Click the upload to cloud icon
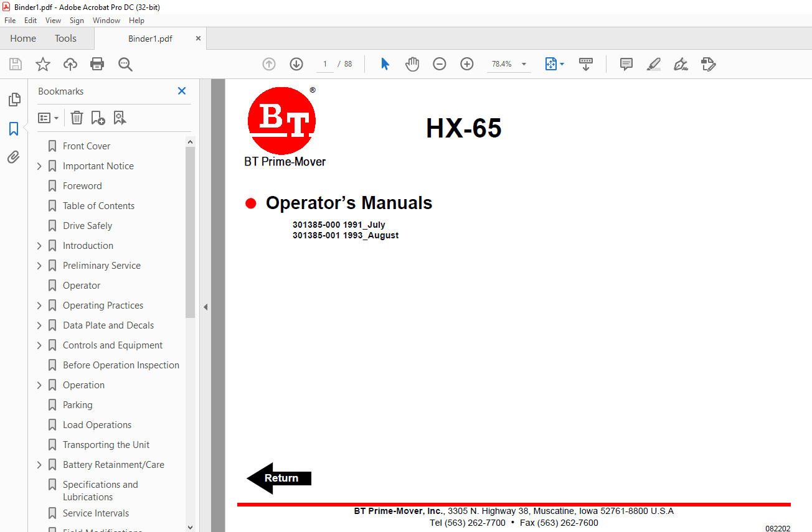The image size is (812, 532). click(x=70, y=64)
